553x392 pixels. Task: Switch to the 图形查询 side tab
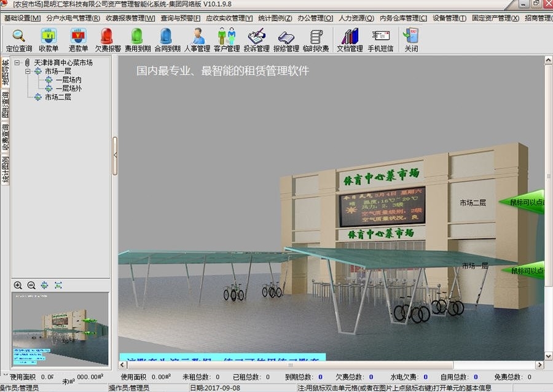click(5, 106)
